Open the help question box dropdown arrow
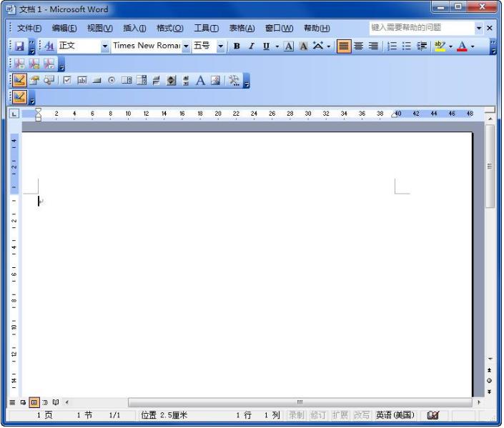 [x=479, y=29]
